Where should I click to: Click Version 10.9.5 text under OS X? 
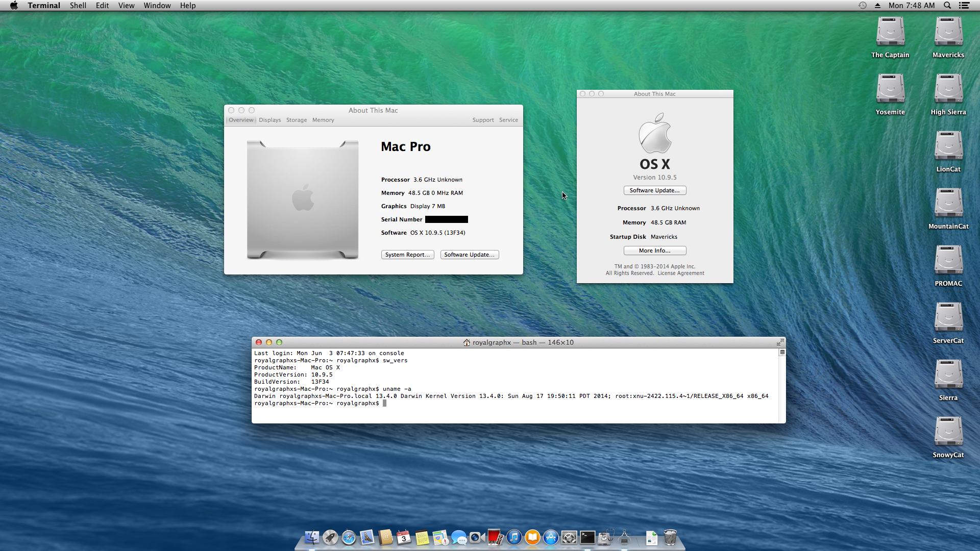tap(655, 177)
